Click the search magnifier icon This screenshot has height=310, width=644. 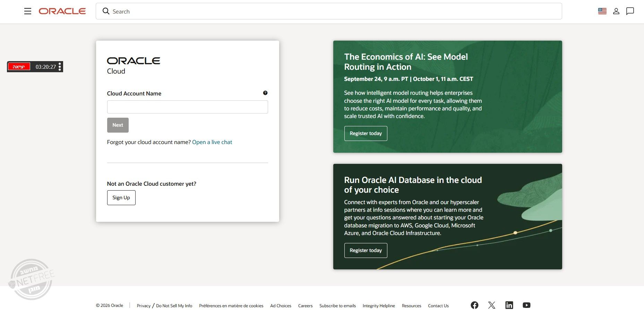click(x=106, y=11)
